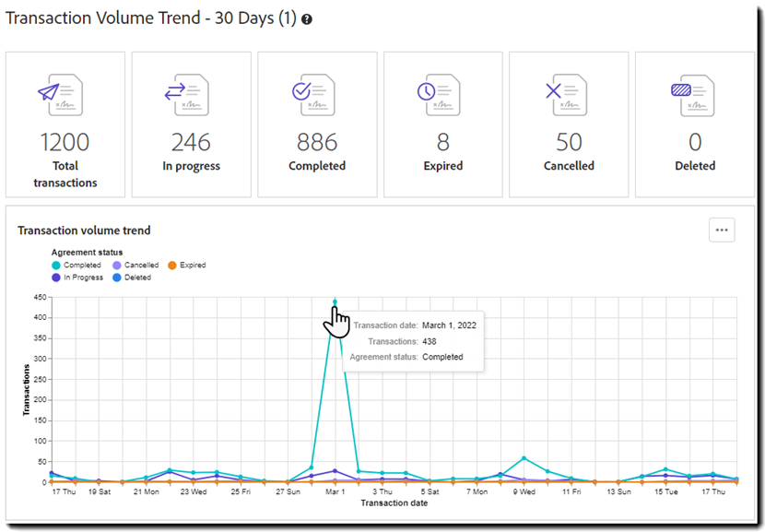
Task: Click the help question mark icon beside title
Action: pos(307,19)
